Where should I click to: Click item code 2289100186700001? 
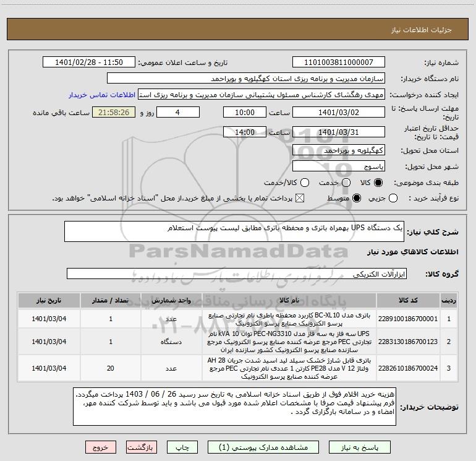pyautogui.click(x=408, y=319)
